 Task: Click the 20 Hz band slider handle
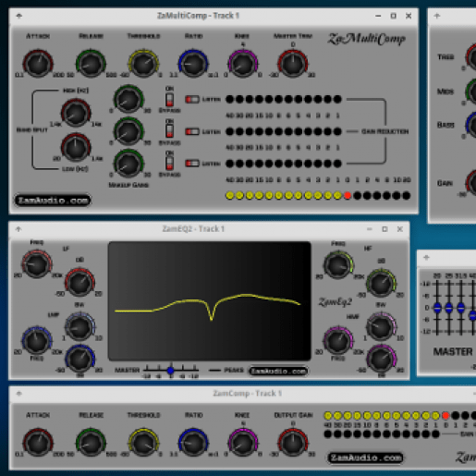(437, 308)
